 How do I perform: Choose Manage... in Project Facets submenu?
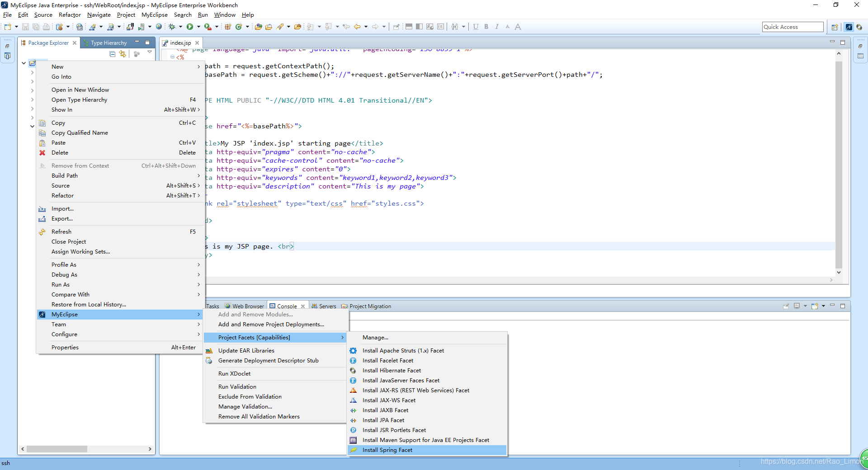click(427, 337)
